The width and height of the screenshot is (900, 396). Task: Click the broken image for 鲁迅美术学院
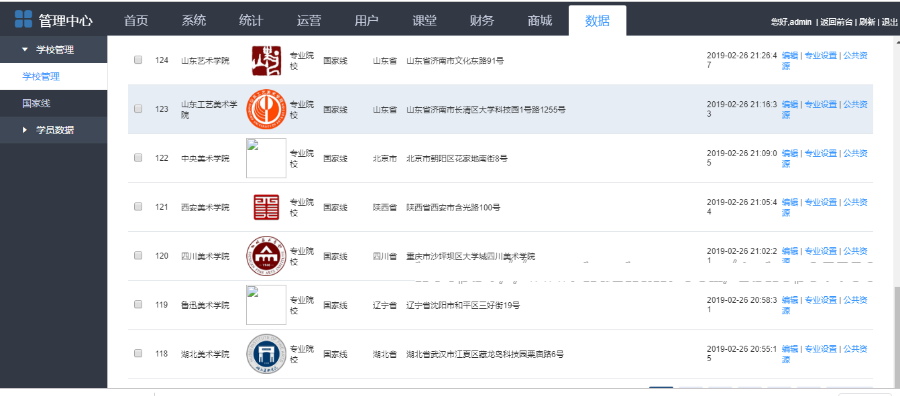(x=266, y=305)
